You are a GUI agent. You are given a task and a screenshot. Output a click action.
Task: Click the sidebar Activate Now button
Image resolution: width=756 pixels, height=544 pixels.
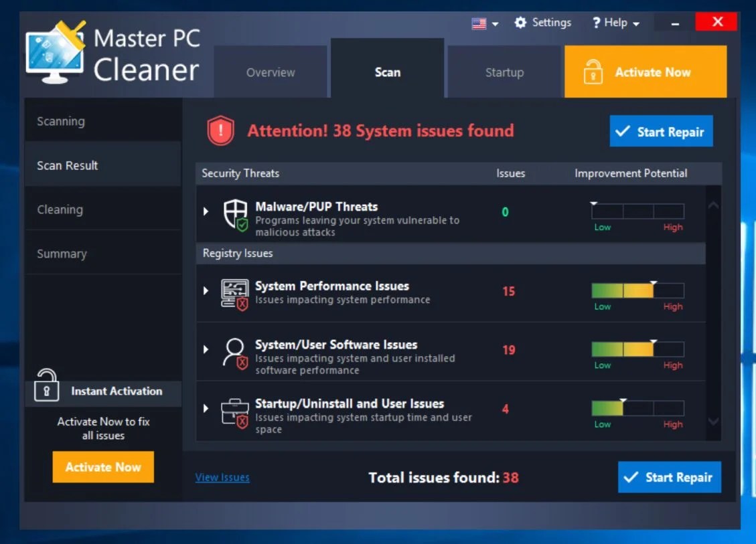click(x=103, y=467)
